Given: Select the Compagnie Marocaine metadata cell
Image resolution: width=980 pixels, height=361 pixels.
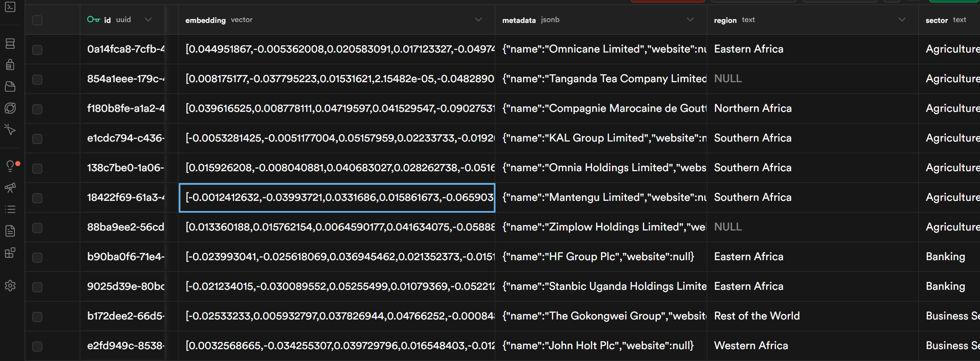Looking at the screenshot, I should pos(601,108).
